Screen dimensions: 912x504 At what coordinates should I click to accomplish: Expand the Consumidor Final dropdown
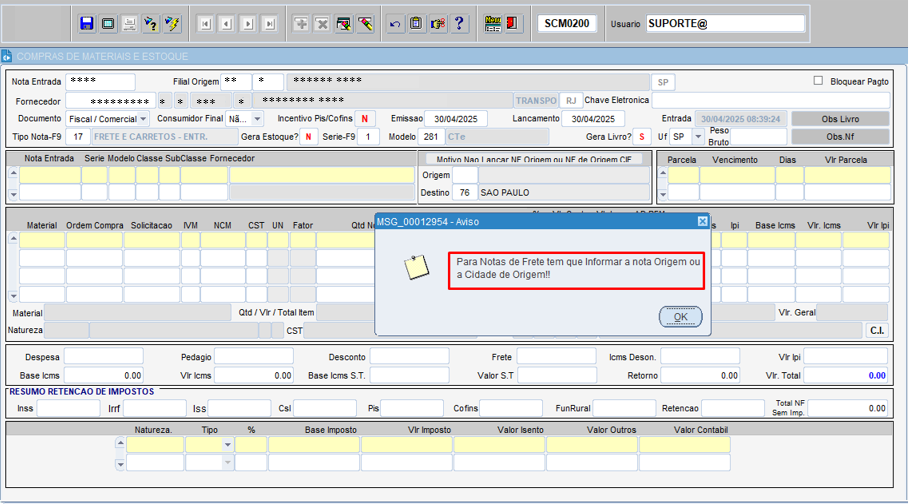click(257, 119)
